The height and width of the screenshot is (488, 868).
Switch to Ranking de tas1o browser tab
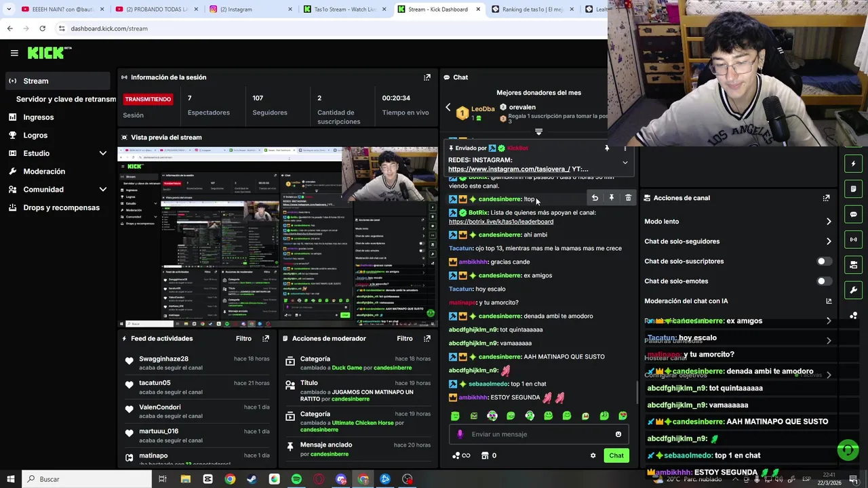click(x=532, y=9)
